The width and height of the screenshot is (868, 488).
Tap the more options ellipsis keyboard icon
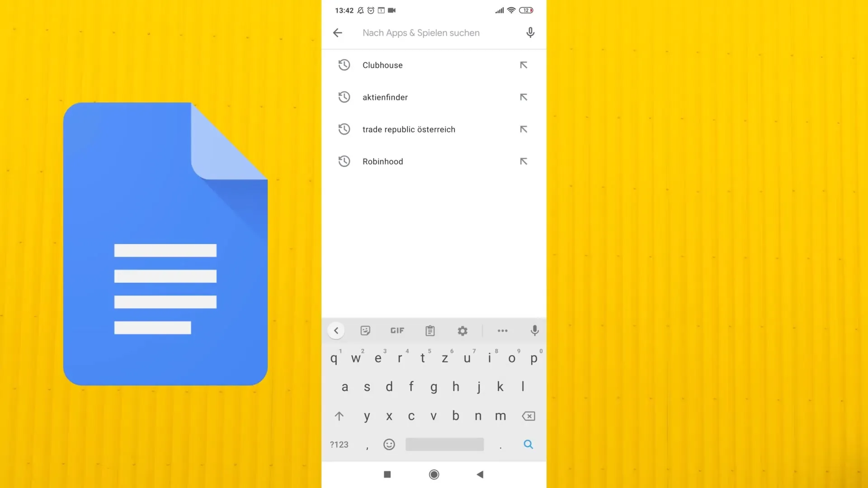coord(502,331)
